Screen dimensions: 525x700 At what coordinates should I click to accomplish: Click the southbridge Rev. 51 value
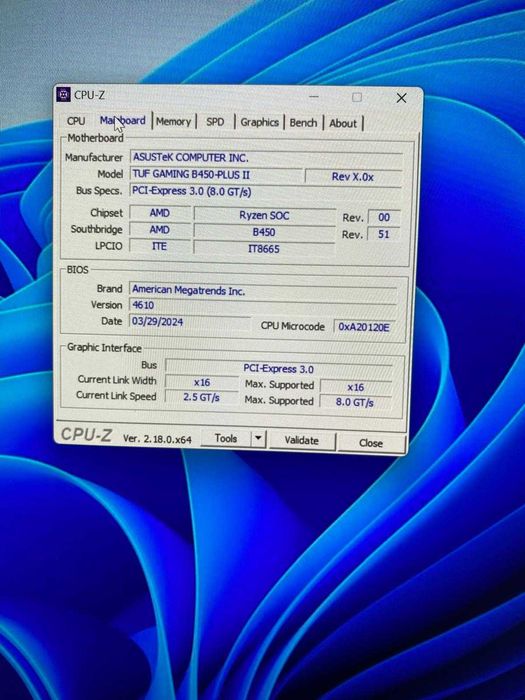[384, 234]
